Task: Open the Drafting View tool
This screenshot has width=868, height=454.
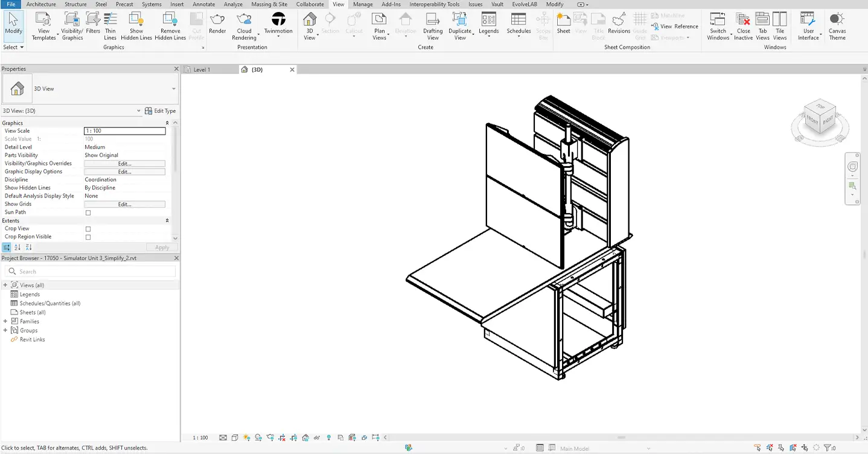Action: tap(432, 25)
